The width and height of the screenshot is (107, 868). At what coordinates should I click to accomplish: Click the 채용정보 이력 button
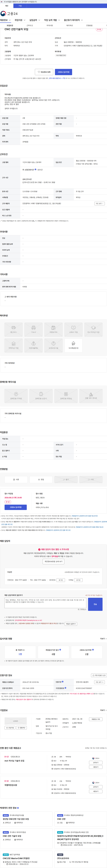tap(96, 719)
